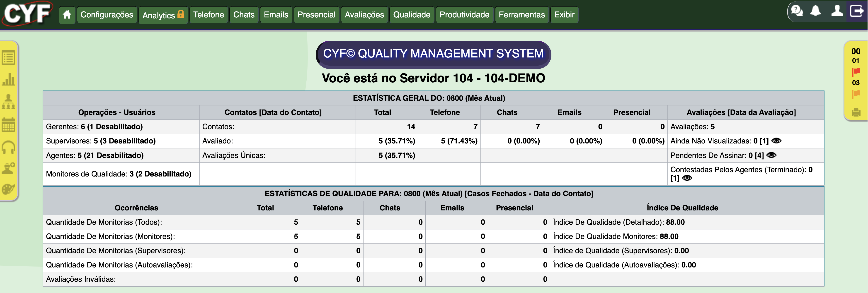Click Telefone avaliado '5 (71.43%)' cell
The image size is (868, 293).
pyautogui.click(x=449, y=141)
